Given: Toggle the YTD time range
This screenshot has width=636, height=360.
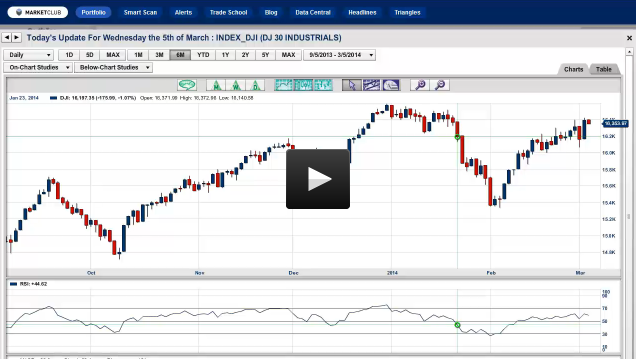Looking at the screenshot, I should pos(203,55).
